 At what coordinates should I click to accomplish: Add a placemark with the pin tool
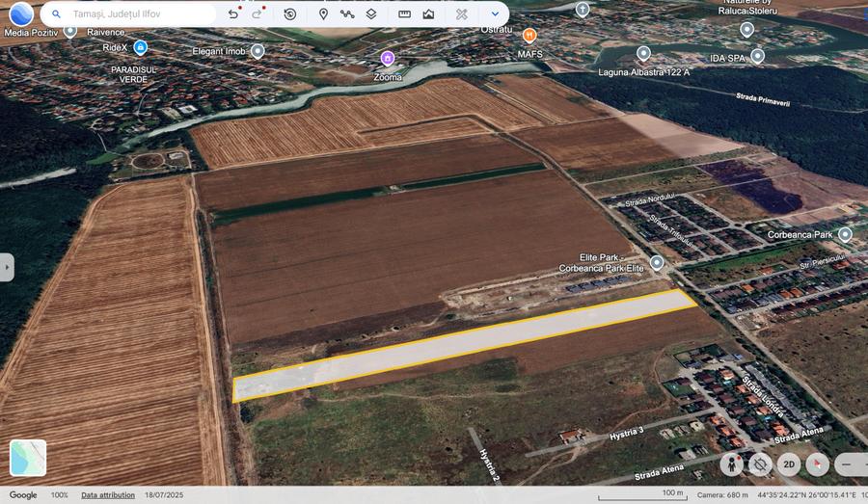[x=324, y=13]
